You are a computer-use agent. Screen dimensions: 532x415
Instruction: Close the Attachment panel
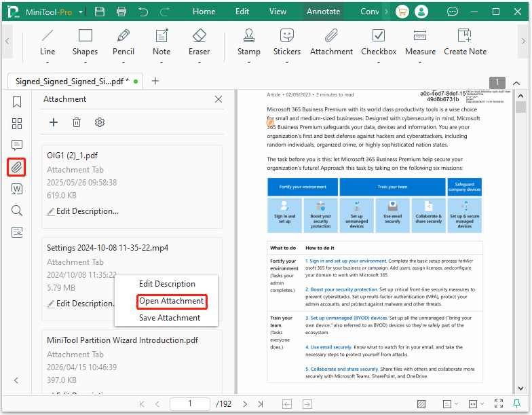click(218, 99)
